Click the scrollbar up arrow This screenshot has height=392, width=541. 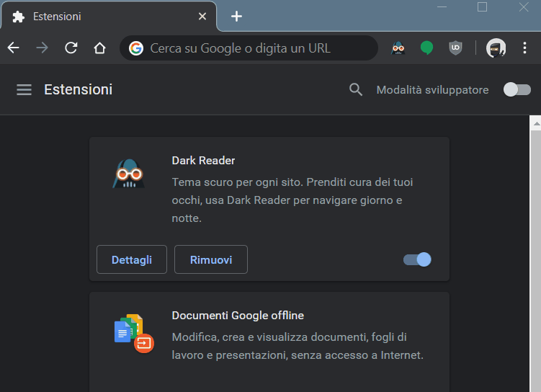point(537,123)
